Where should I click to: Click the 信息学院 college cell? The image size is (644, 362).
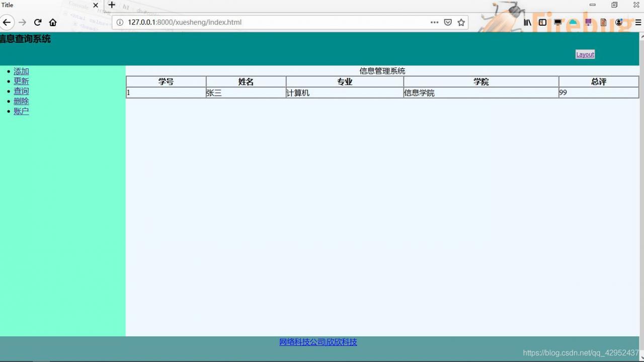pyautogui.click(x=481, y=93)
